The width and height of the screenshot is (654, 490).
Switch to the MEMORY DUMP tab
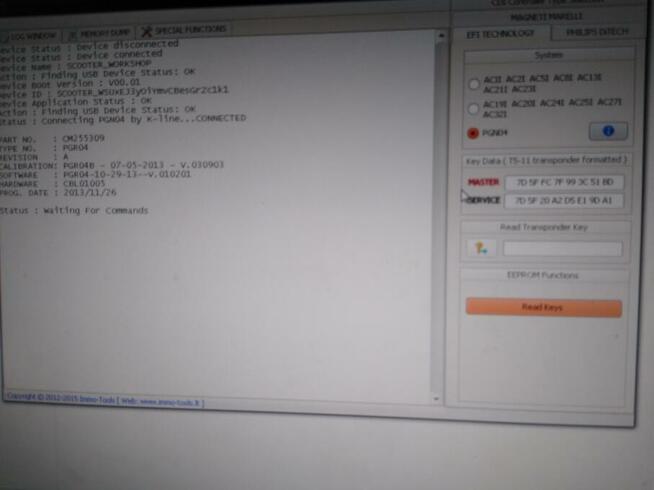[x=100, y=33]
